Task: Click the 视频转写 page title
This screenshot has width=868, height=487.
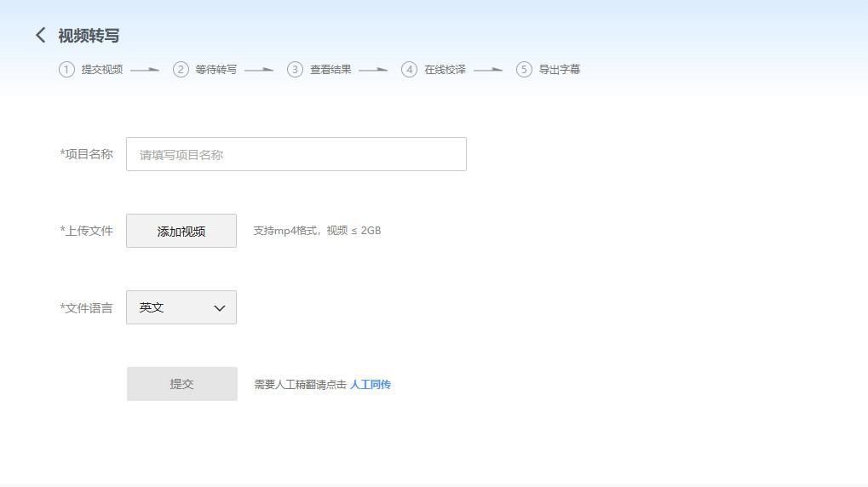Action: pyautogui.click(x=89, y=36)
